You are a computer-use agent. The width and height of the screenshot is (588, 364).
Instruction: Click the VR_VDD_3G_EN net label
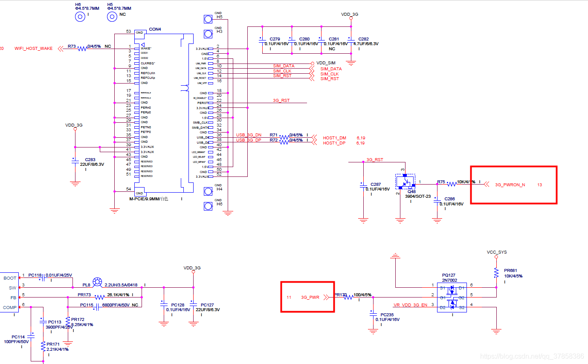[x=410, y=305]
